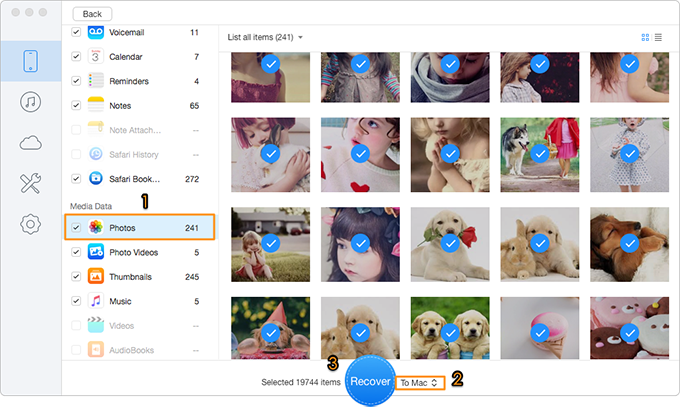
Task: Switch to grid view of items
Action: 645,37
